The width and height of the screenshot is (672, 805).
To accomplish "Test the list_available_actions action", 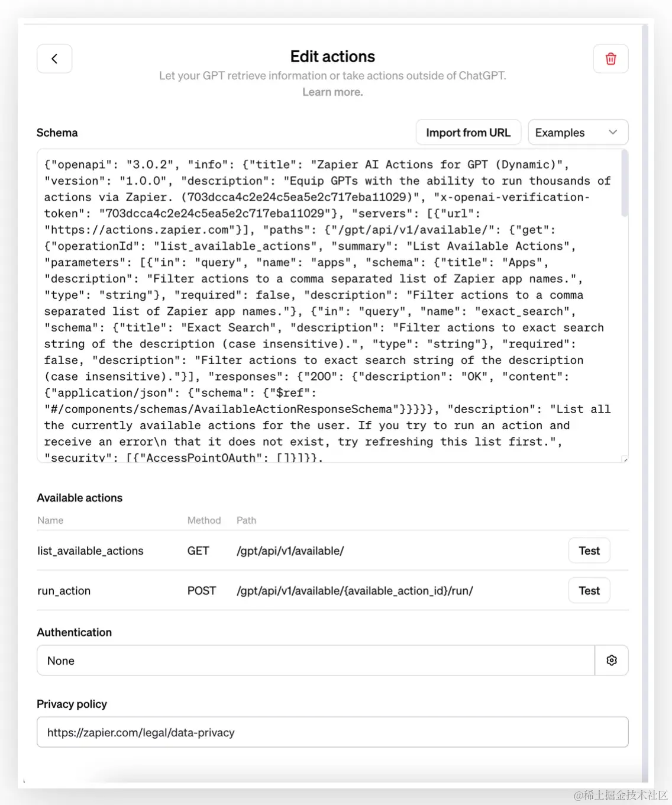I will click(589, 550).
